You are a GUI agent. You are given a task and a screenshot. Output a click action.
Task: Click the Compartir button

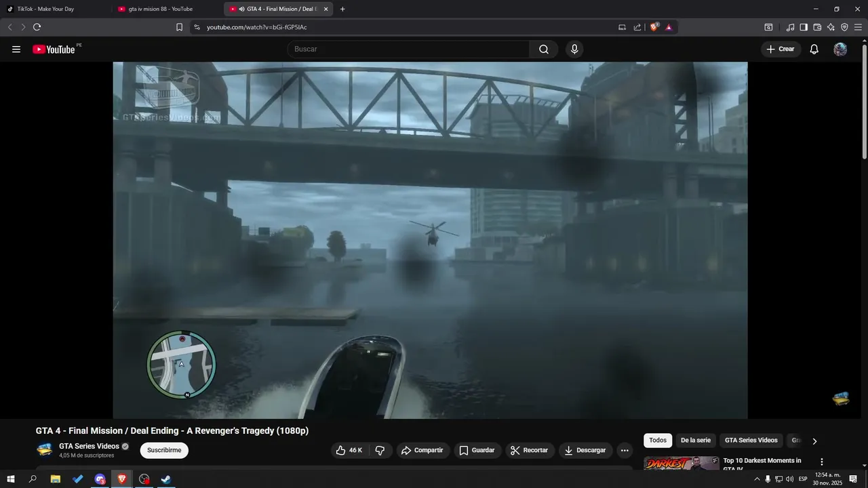pos(422,450)
